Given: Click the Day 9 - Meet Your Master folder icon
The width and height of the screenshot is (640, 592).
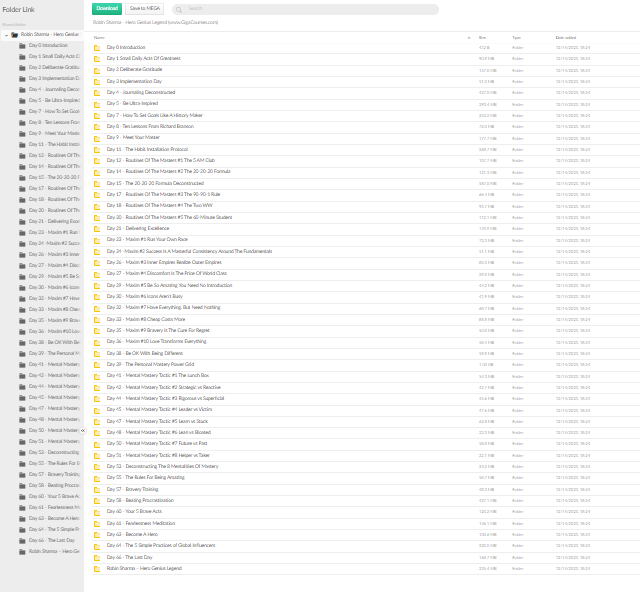Looking at the screenshot, I should tap(97, 137).
